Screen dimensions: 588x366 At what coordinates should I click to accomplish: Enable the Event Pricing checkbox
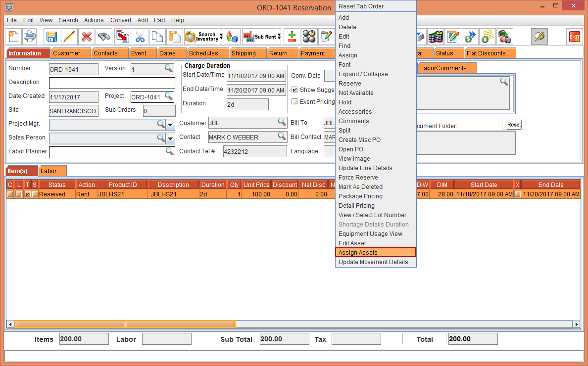point(294,102)
